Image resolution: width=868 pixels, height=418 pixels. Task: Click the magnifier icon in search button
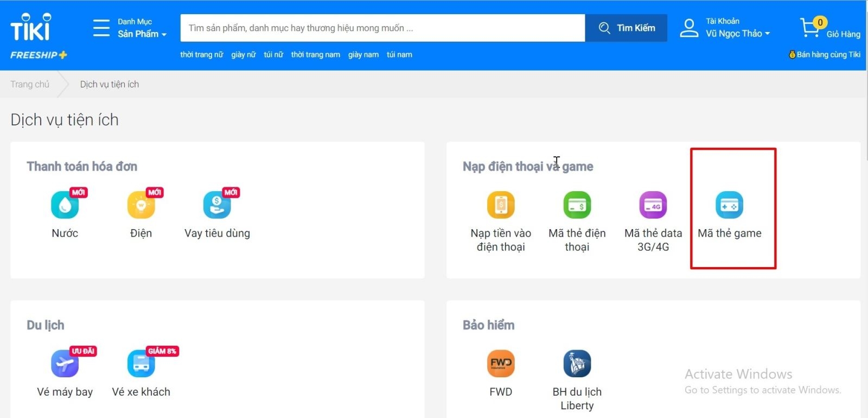pos(604,28)
